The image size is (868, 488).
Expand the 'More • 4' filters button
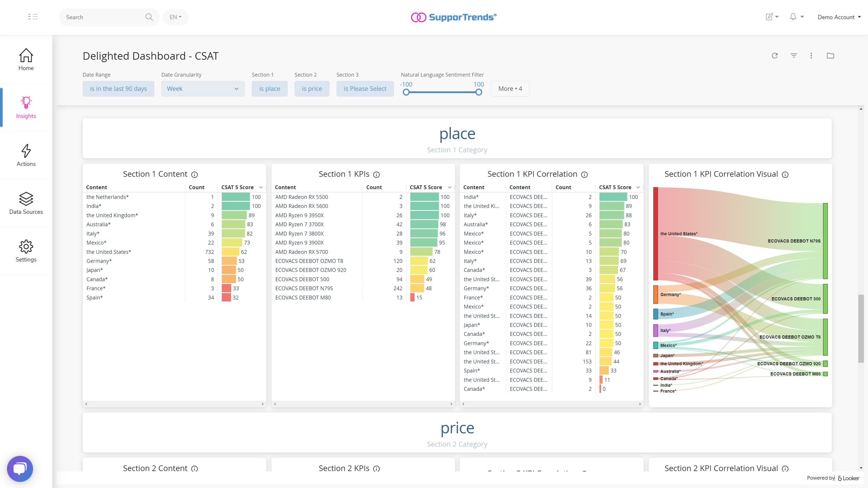click(x=510, y=89)
